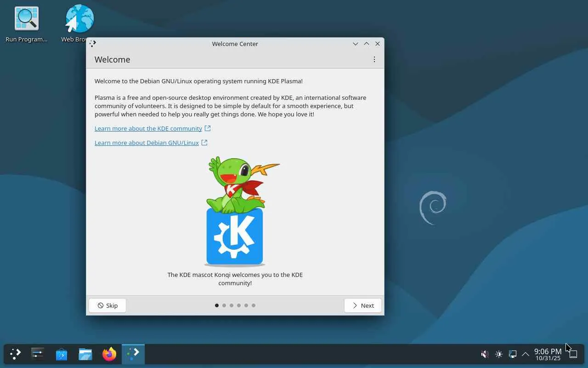Click the paragraph starting "Plasma is a free"
Screen dimensions: 588x368
click(231, 106)
